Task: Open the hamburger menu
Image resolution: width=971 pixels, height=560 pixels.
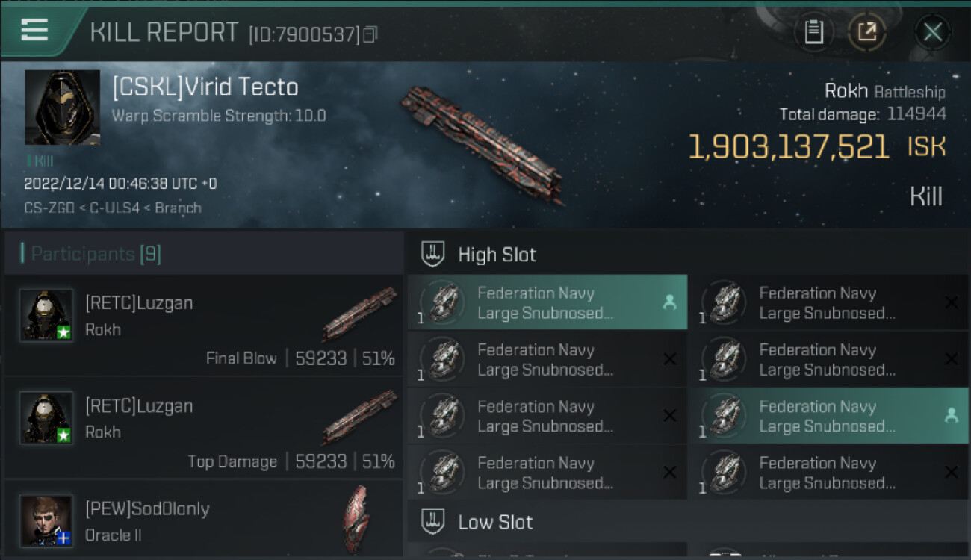Action: point(35,31)
